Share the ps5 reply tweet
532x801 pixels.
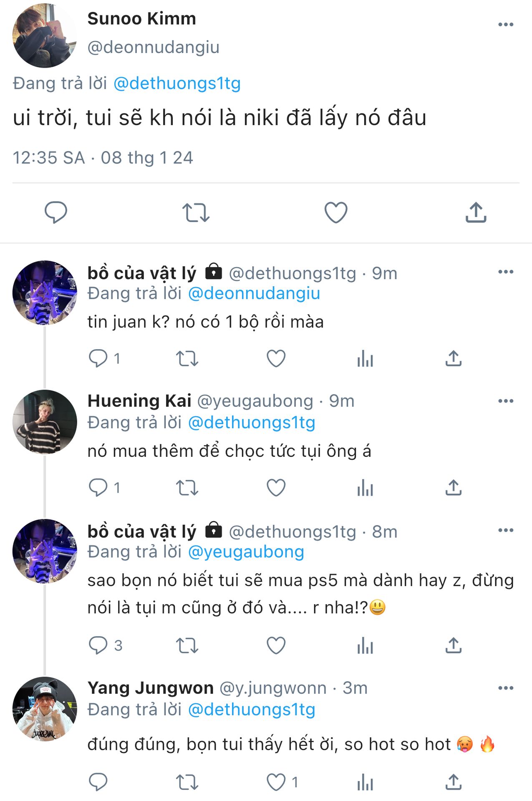tap(453, 645)
